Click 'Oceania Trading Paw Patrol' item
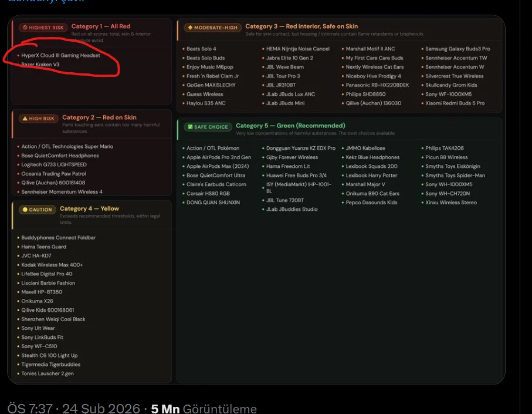 [53, 174]
